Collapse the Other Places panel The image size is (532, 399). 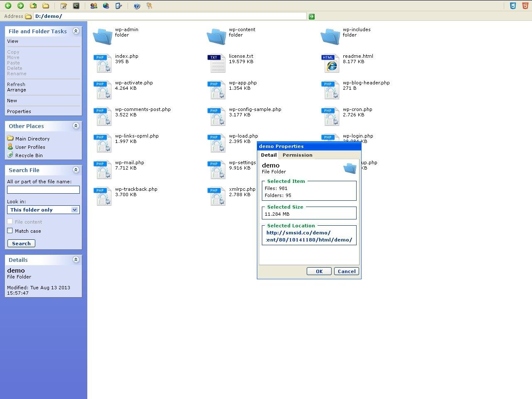76,126
